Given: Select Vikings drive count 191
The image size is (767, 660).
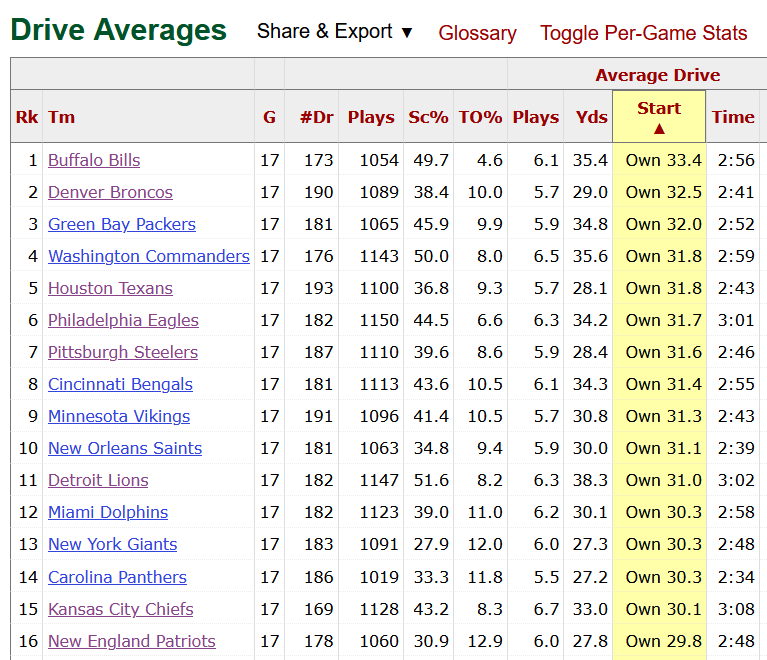Looking at the screenshot, I should pos(318,416).
